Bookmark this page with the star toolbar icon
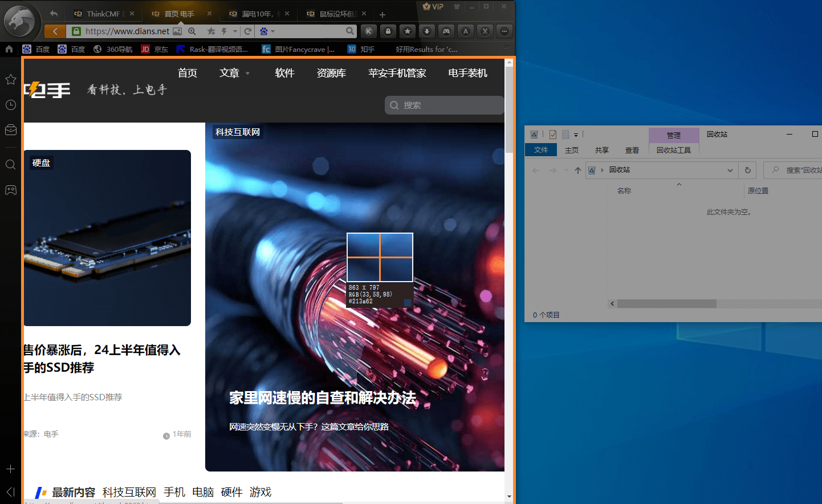This screenshot has width=822, height=504. pyautogui.click(x=407, y=31)
